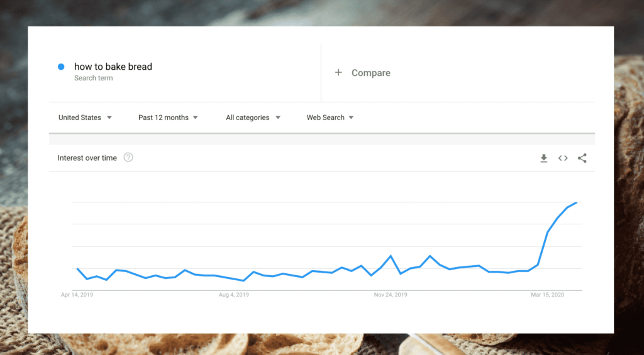644x355 pixels.
Task: Edit the 'how to bake bread' term
Action: [113, 67]
